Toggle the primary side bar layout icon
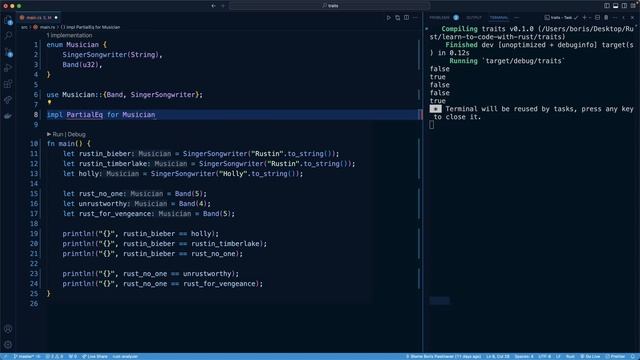640x360 pixels. tap(607, 6)
